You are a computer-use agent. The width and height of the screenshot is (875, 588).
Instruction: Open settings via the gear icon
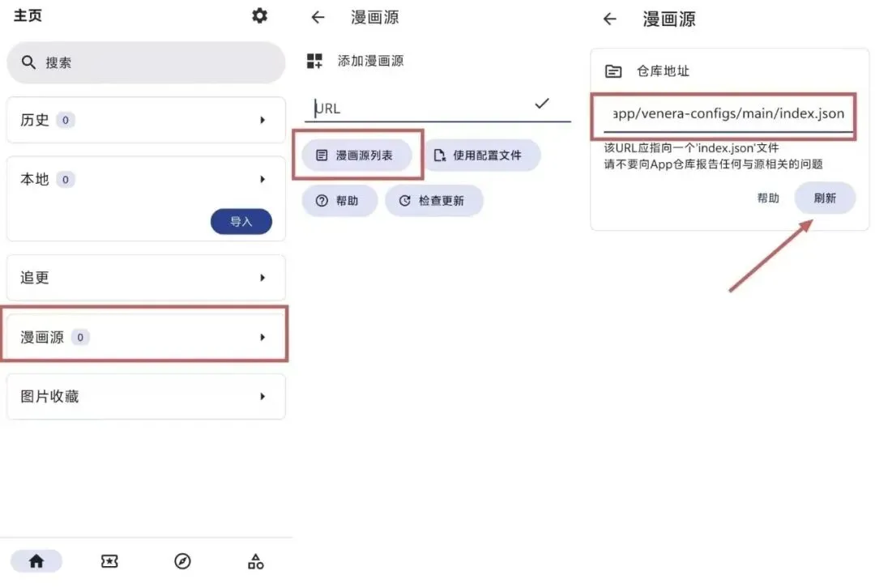(259, 15)
